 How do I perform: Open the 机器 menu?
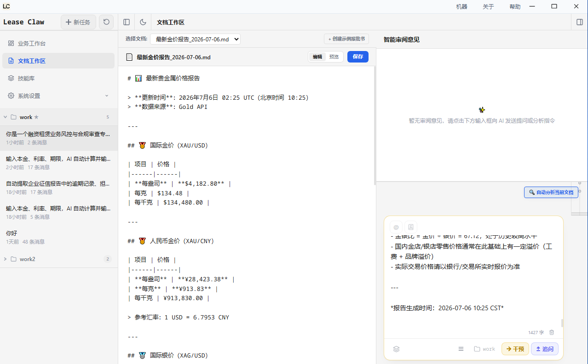(x=461, y=6)
